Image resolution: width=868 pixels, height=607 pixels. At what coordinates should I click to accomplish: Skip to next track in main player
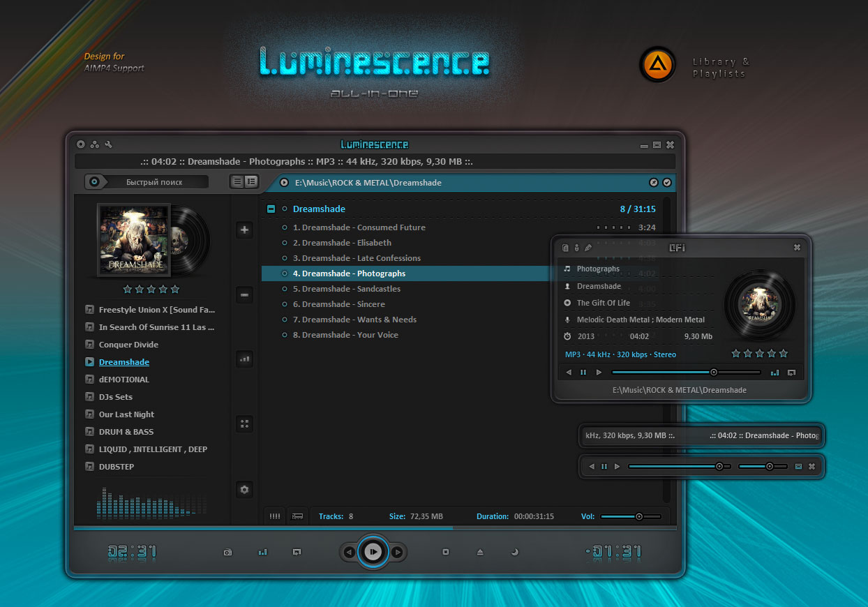398,553
